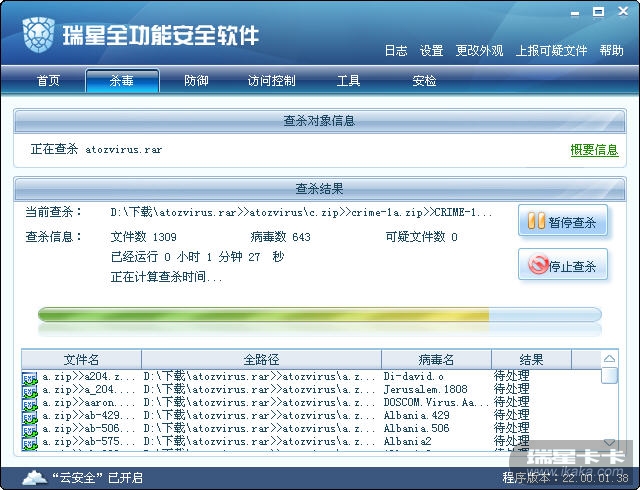Click file name a.zip>>ab-506...
This screenshot has height=490, width=640.
click(x=89, y=428)
